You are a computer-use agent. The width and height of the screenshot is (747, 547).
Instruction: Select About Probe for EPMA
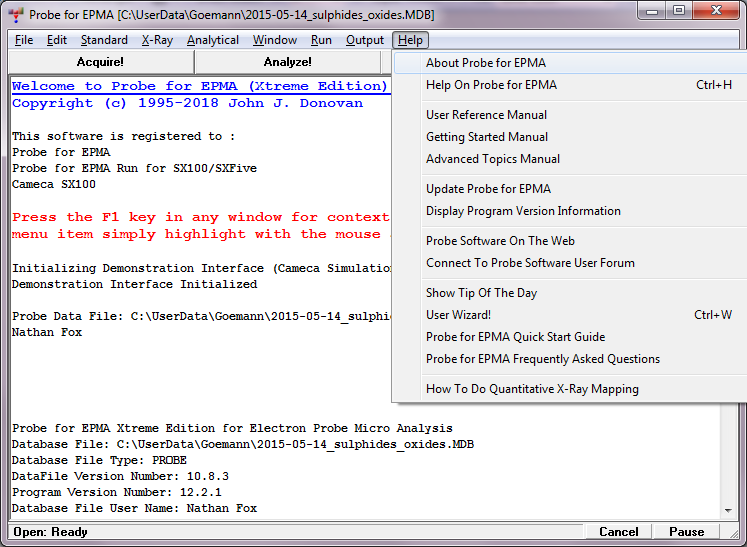(486, 63)
